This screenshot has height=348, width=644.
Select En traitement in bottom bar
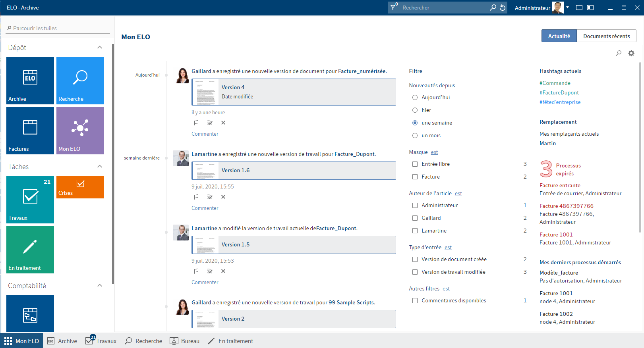coord(230,341)
